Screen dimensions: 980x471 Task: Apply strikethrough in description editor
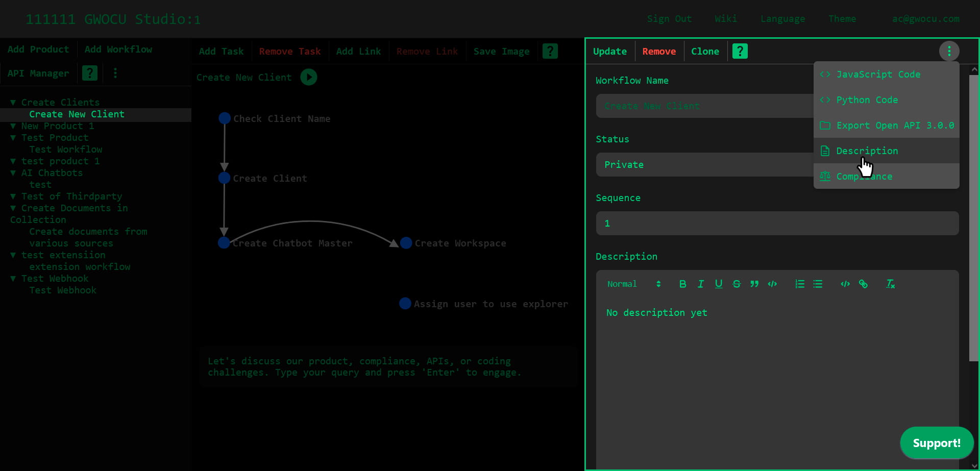[736, 284]
